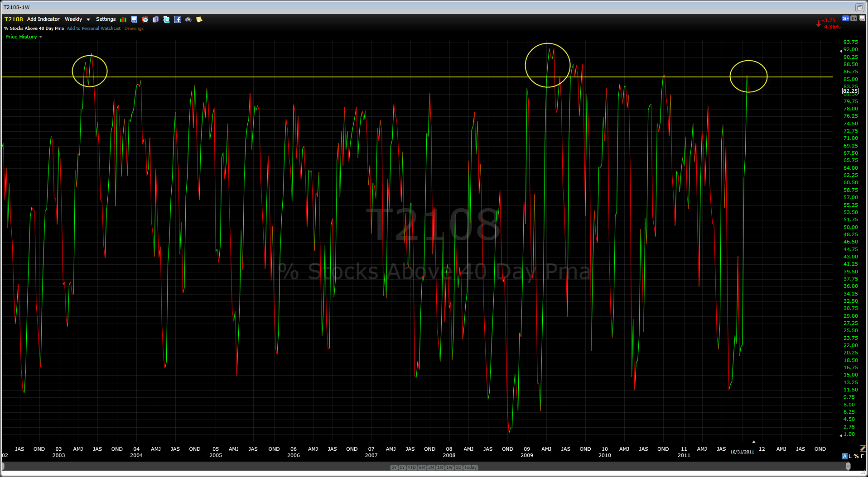This screenshot has height=477, width=868.
Task: Share the chart via Twitter icon
Action: pyautogui.click(x=167, y=19)
